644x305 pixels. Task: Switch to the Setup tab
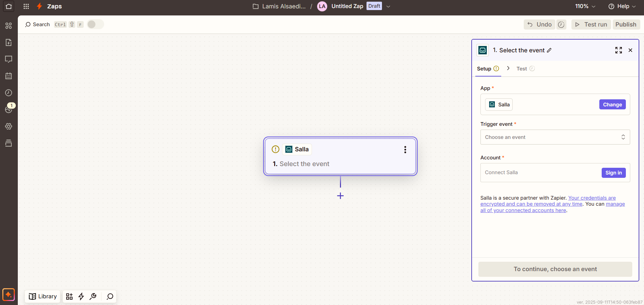tap(488, 69)
